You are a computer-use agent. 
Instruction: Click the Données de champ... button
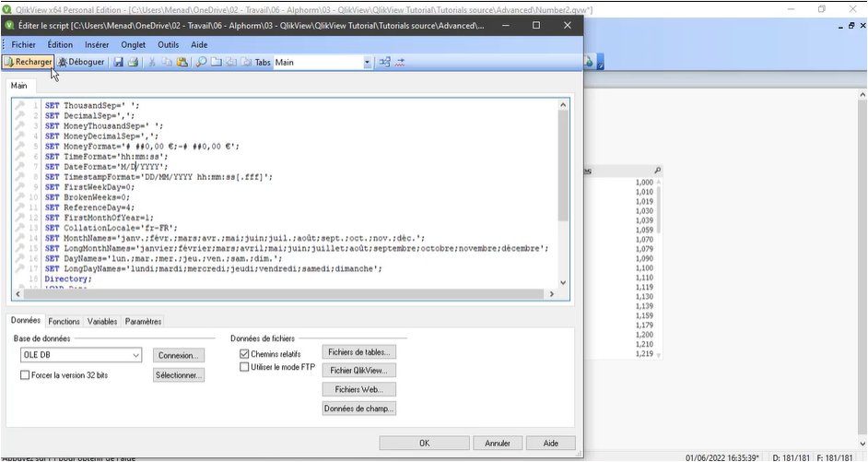358,409
